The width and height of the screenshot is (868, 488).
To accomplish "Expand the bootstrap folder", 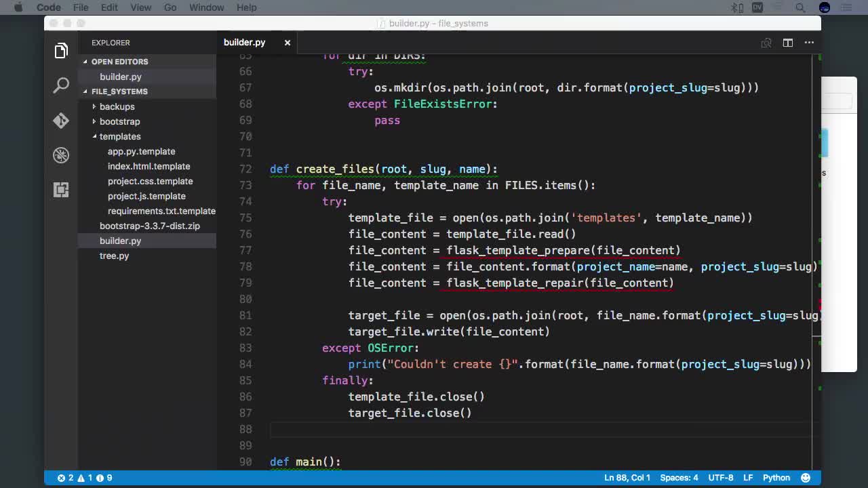I will point(119,121).
